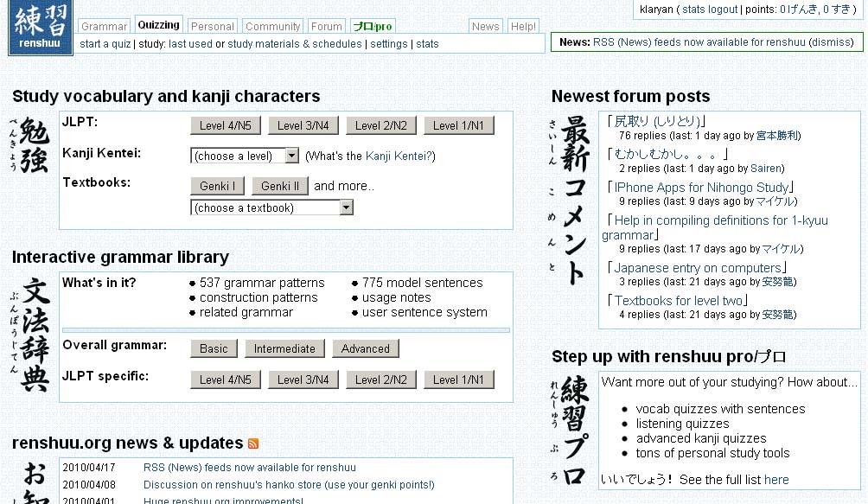The image size is (868, 504).
Task: Open the orange RSS feed icon
Action: click(x=253, y=443)
